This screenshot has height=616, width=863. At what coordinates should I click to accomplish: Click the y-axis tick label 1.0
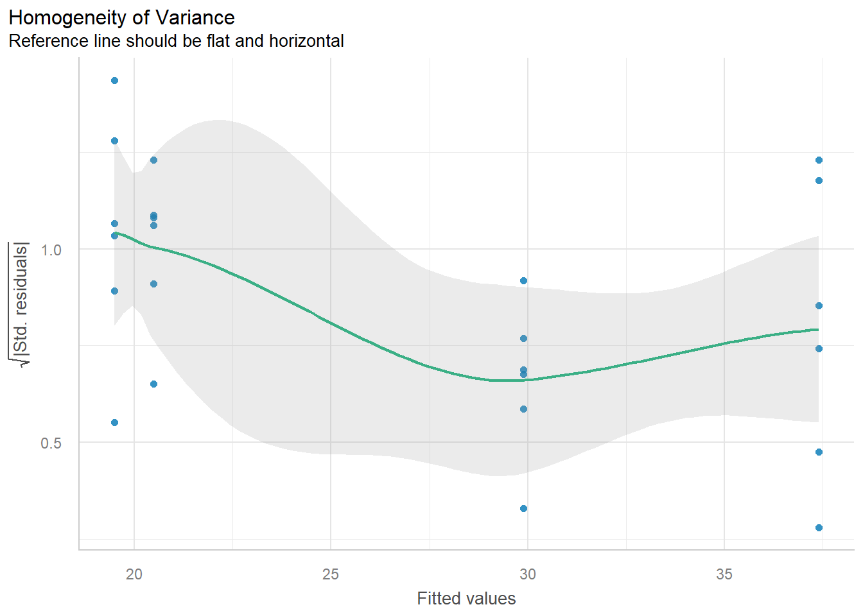pos(51,250)
